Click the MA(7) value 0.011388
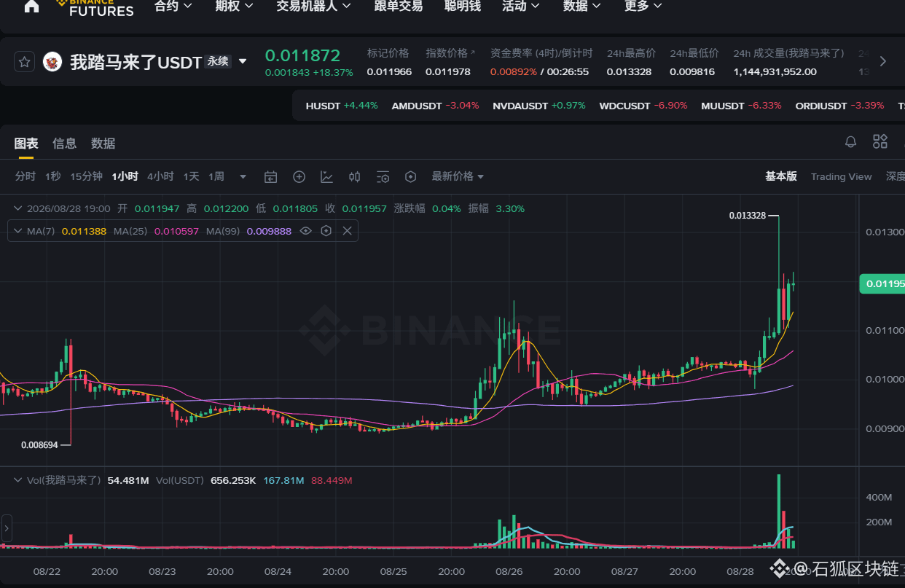This screenshot has height=588, width=905. (85, 231)
